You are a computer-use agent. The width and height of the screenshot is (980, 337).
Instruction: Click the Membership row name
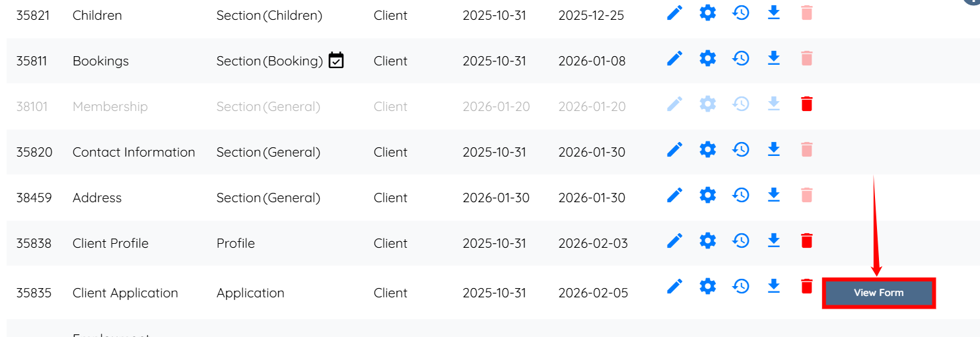point(110,106)
